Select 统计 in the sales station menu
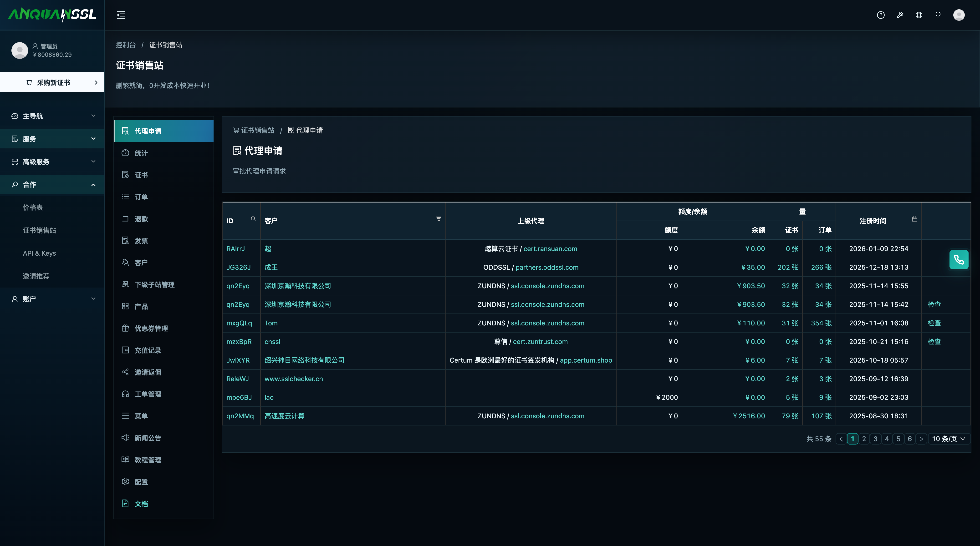The height and width of the screenshot is (546, 980). point(163,153)
